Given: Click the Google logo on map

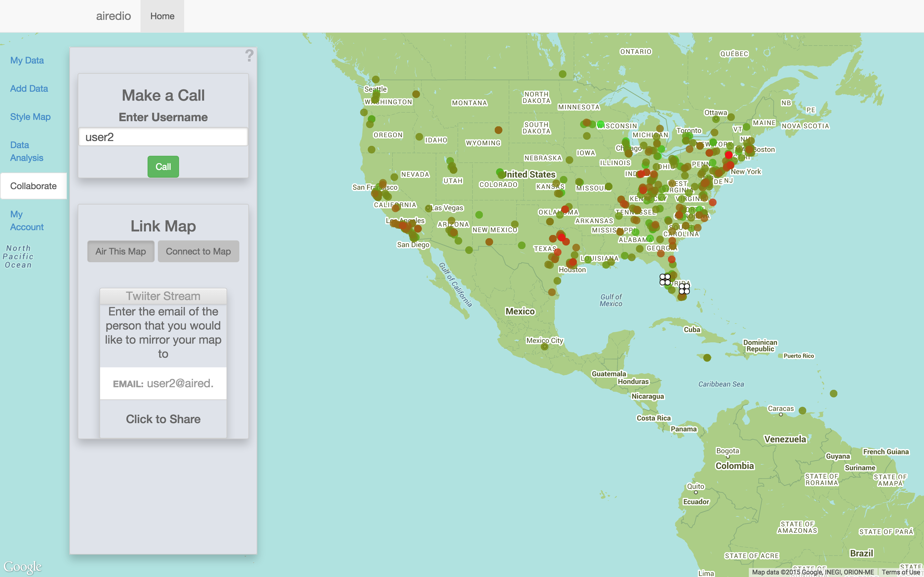Looking at the screenshot, I should pos(22,566).
